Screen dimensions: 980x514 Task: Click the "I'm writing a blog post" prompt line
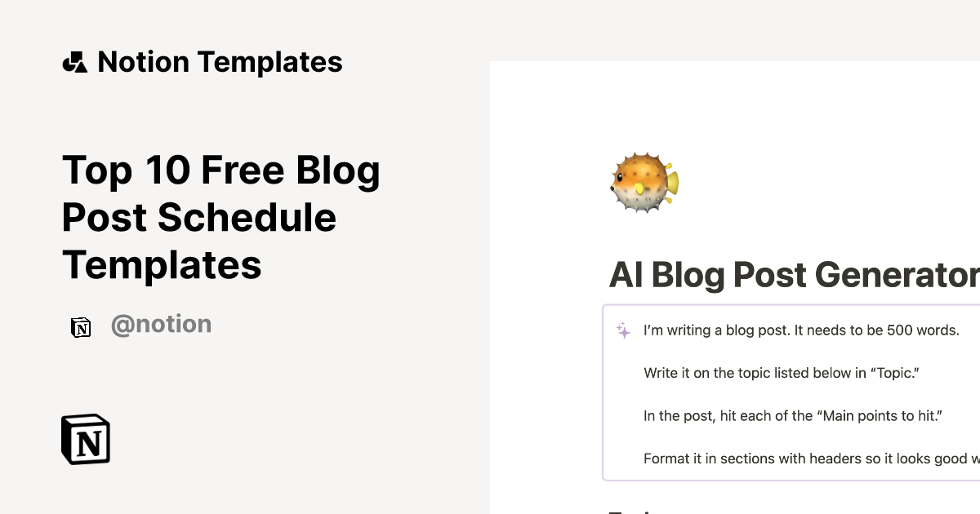(x=800, y=330)
